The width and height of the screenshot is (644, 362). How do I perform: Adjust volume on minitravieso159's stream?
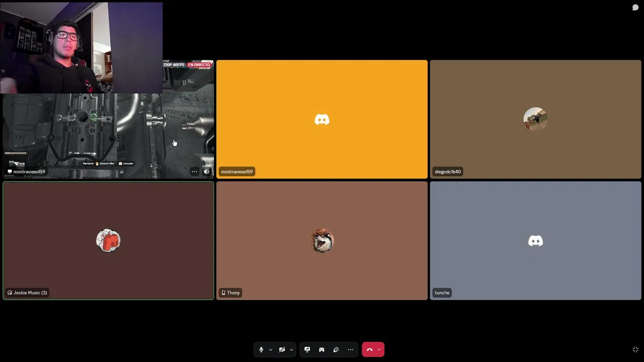click(x=206, y=171)
